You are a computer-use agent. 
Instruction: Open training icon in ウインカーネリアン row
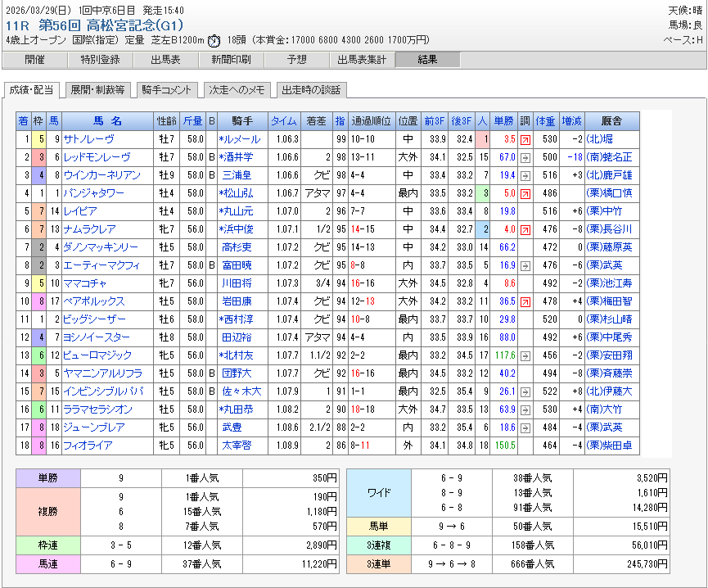click(525, 176)
